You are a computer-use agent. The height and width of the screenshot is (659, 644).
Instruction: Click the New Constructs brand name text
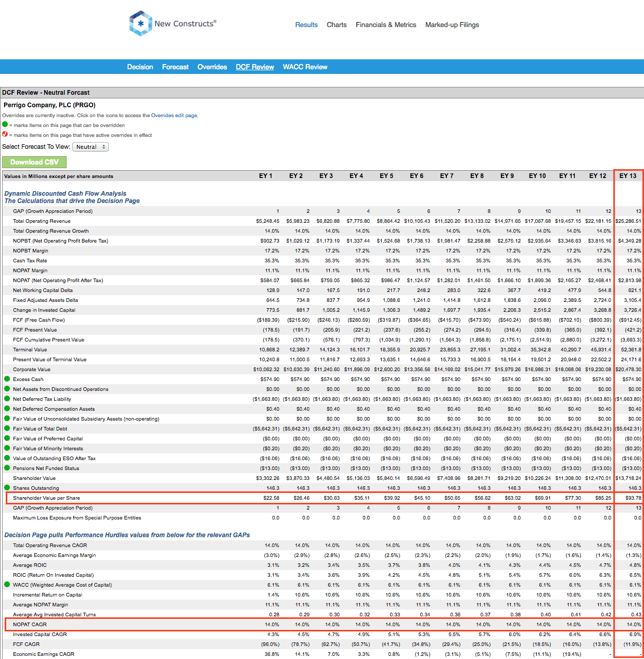(x=185, y=23)
